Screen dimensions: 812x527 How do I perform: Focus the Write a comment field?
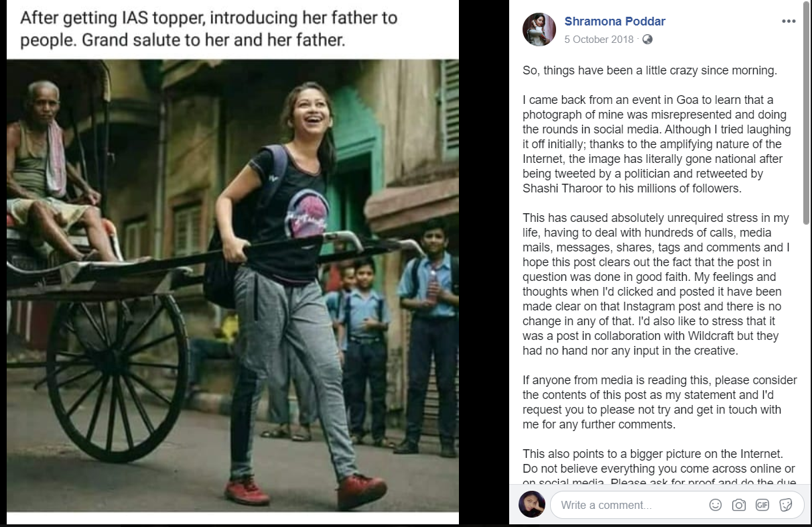coord(630,505)
